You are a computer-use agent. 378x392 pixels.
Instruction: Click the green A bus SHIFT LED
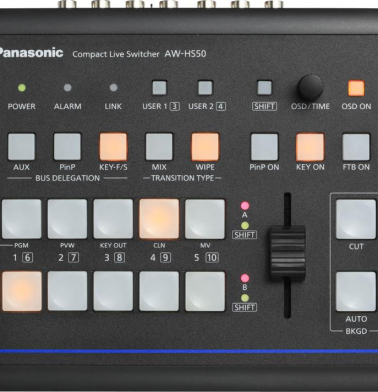pyautogui.click(x=245, y=225)
